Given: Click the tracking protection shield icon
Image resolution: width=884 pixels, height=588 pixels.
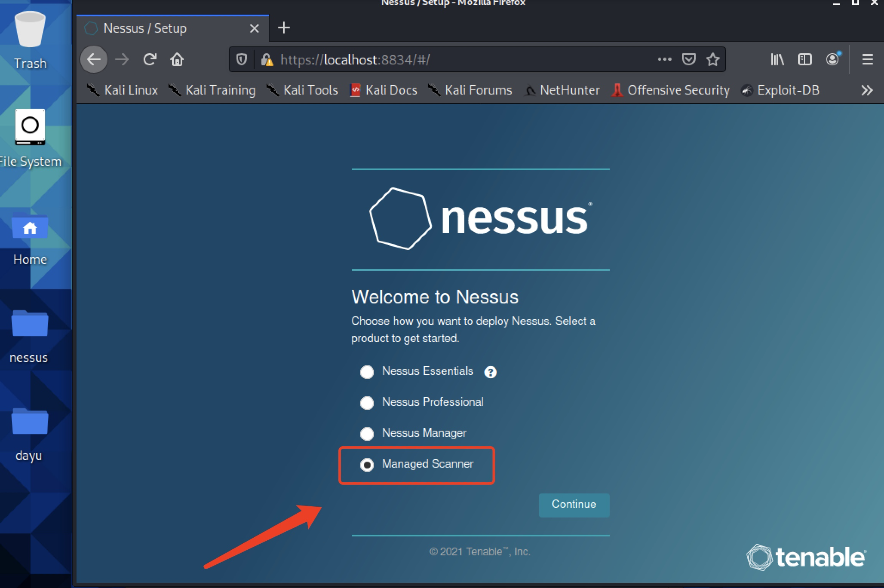Looking at the screenshot, I should (242, 59).
